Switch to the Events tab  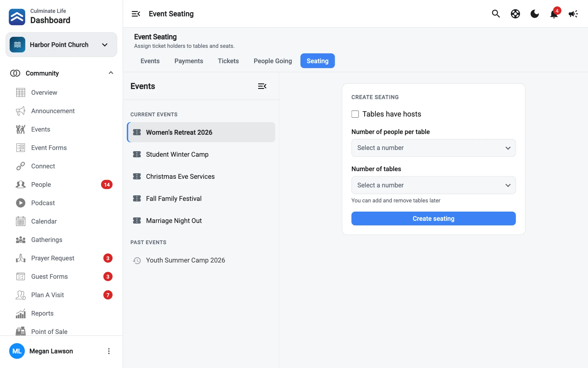pos(150,61)
